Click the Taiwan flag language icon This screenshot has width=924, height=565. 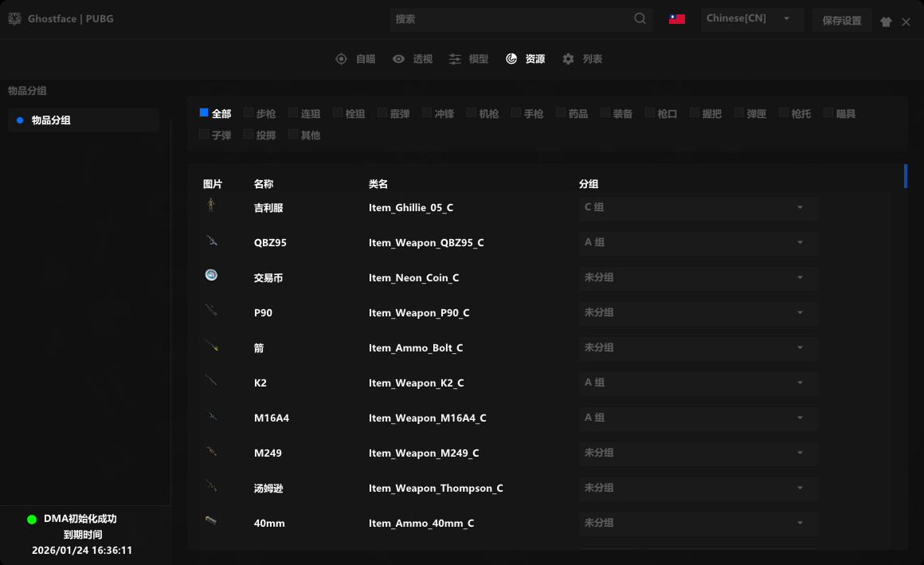coord(677,19)
